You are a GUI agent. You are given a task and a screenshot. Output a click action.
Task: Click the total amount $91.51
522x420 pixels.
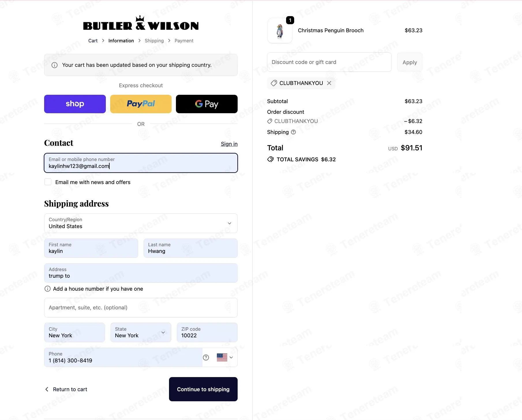[412, 148]
